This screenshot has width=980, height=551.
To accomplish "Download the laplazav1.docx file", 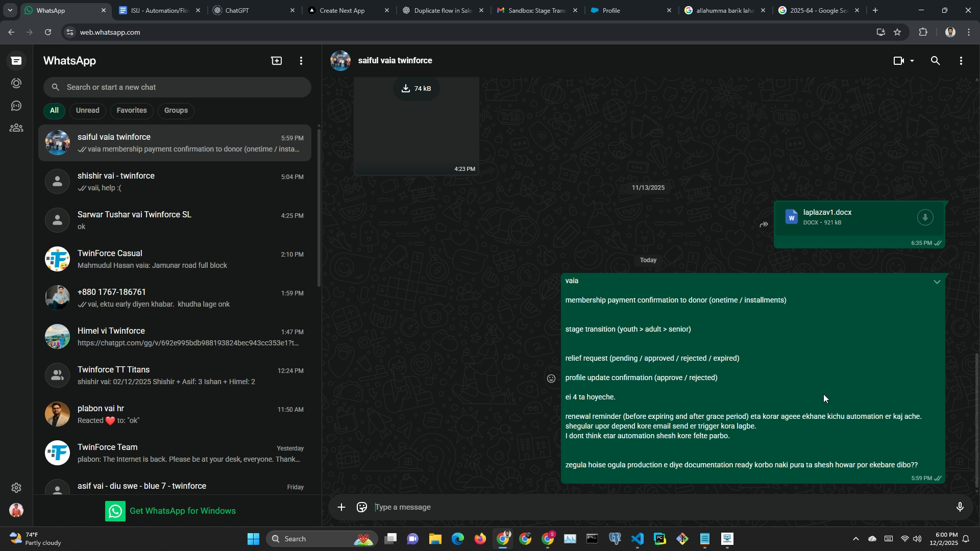I will coord(925,217).
